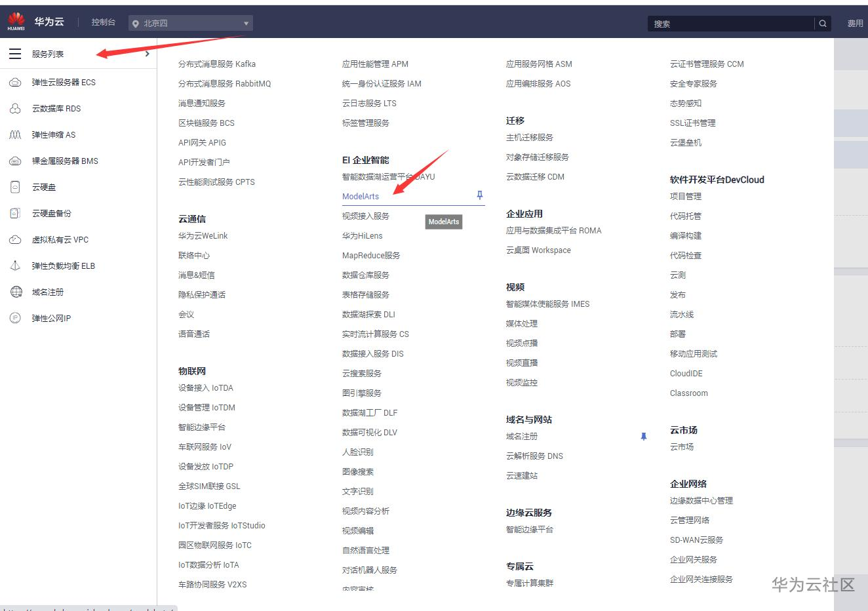Open 分布式消息服务 Kafka
This screenshot has height=611, width=868.
click(217, 64)
